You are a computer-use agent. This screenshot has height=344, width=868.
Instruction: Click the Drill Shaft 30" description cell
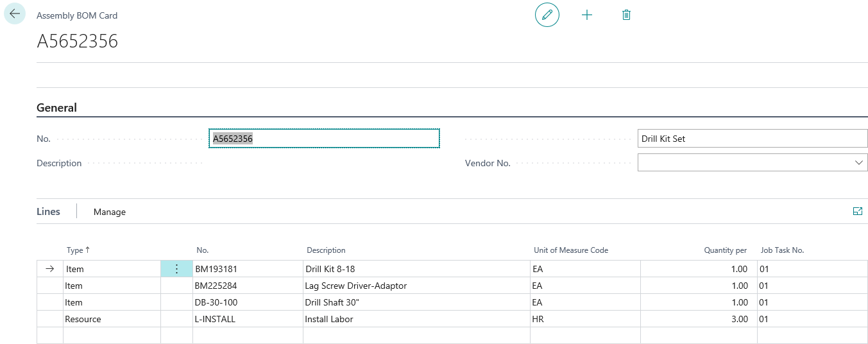coord(330,302)
